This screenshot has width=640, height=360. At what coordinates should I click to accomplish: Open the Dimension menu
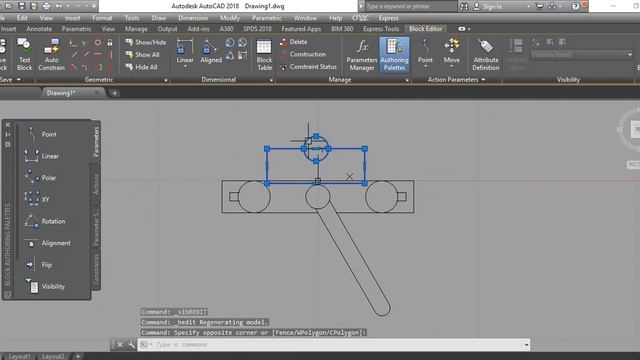coord(193,18)
